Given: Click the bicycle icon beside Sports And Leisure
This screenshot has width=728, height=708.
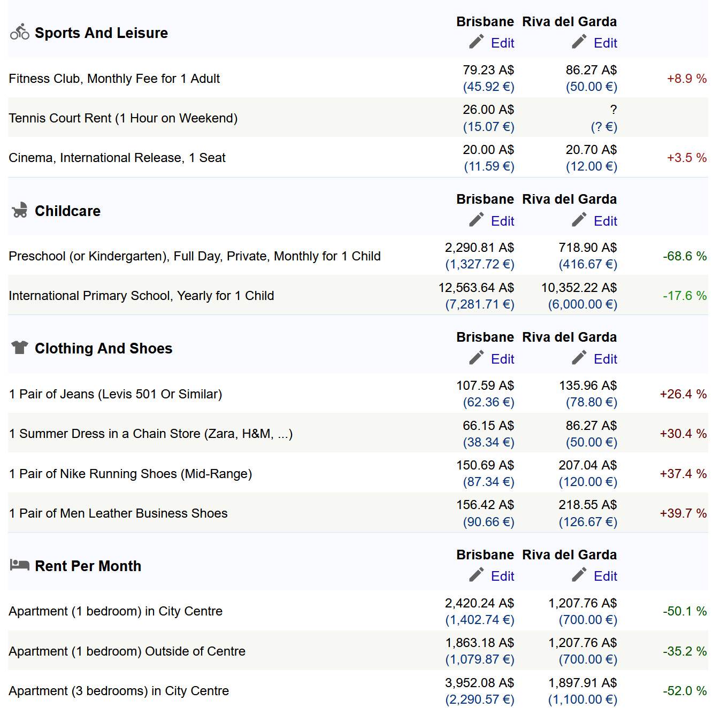Looking at the screenshot, I should point(20,32).
